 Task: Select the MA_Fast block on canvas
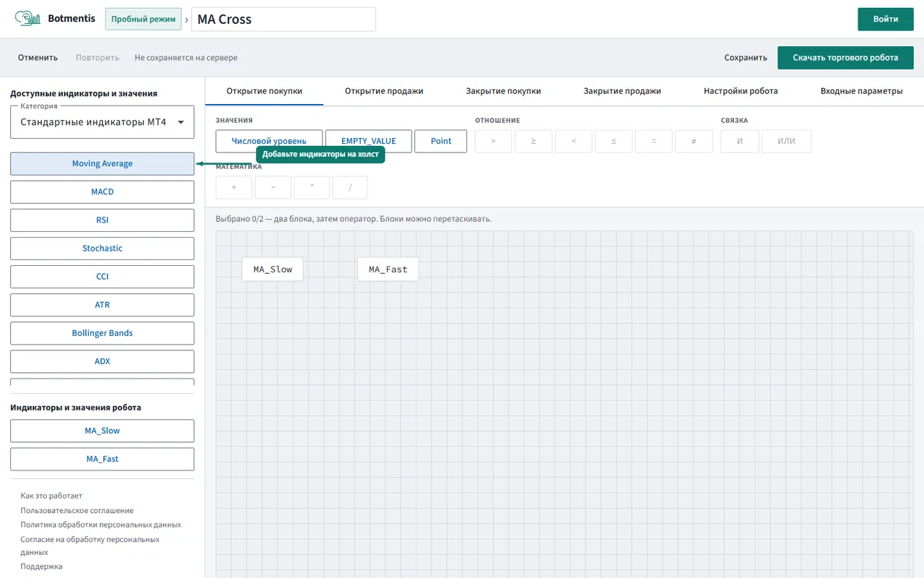(388, 269)
